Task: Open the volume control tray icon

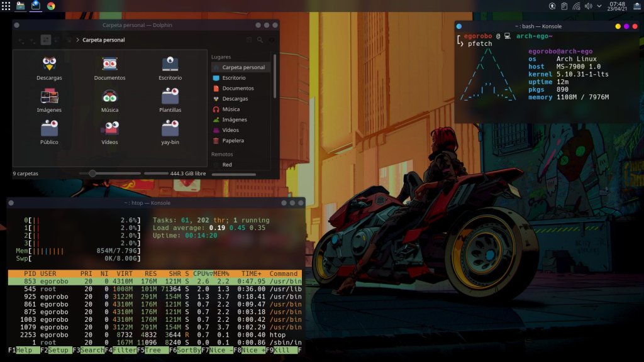Action: click(588, 6)
